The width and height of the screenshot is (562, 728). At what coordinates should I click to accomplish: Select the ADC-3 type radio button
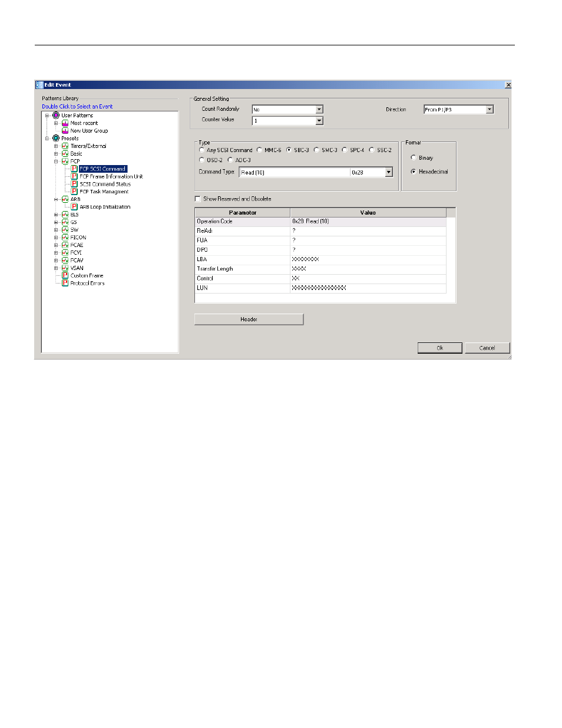(230, 160)
